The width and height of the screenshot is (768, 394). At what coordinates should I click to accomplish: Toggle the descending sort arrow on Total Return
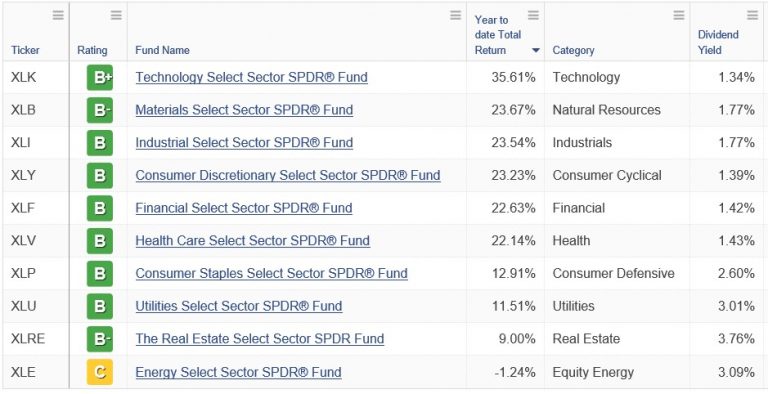pyautogui.click(x=535, y=50)
